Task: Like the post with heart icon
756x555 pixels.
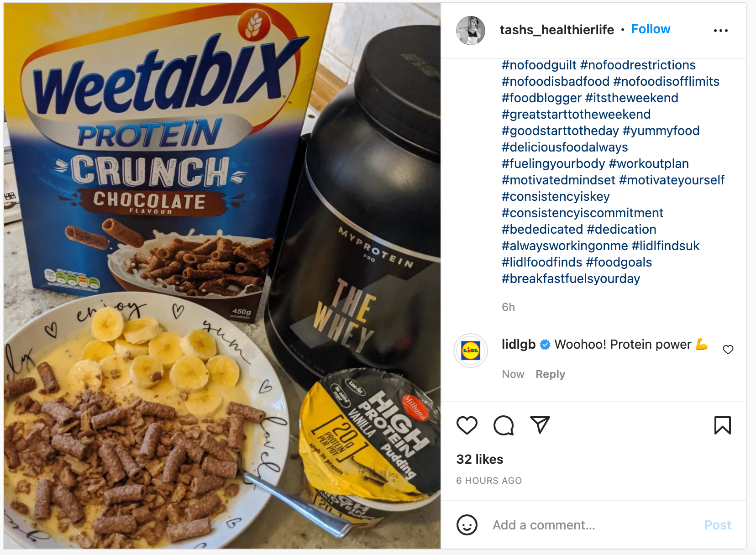Action: 467,425
